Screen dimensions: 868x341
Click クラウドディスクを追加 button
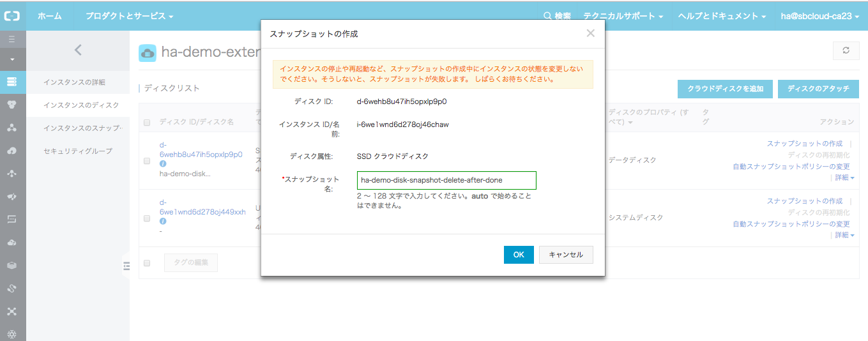[725, 89]
